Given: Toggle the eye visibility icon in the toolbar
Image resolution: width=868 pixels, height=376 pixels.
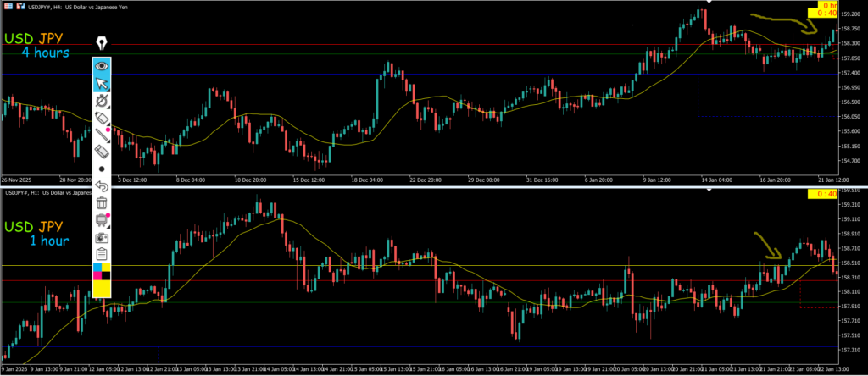Looking at the screenshot, I should click(x=102, y=65).
